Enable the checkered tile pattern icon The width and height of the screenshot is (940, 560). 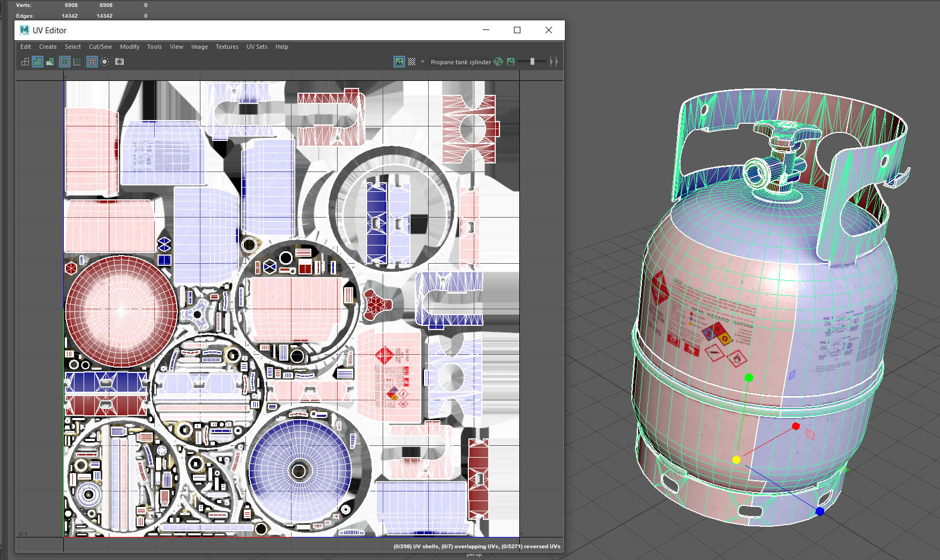[x=412, y=62]
